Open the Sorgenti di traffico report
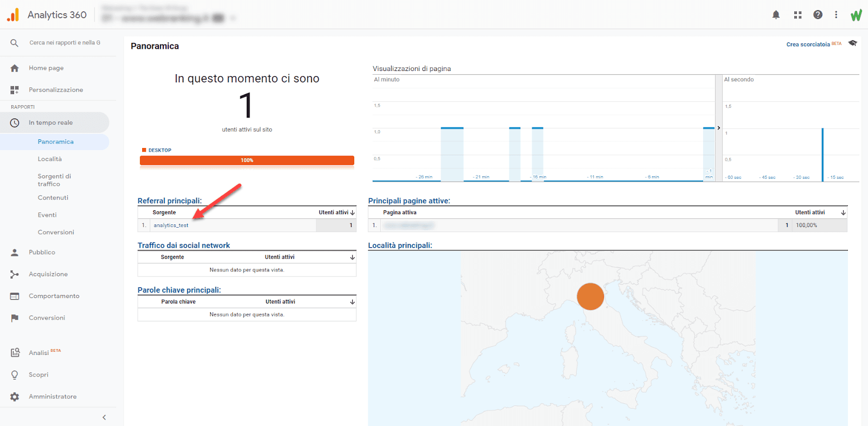Screen dimensions: 868x426 [54, 180]
